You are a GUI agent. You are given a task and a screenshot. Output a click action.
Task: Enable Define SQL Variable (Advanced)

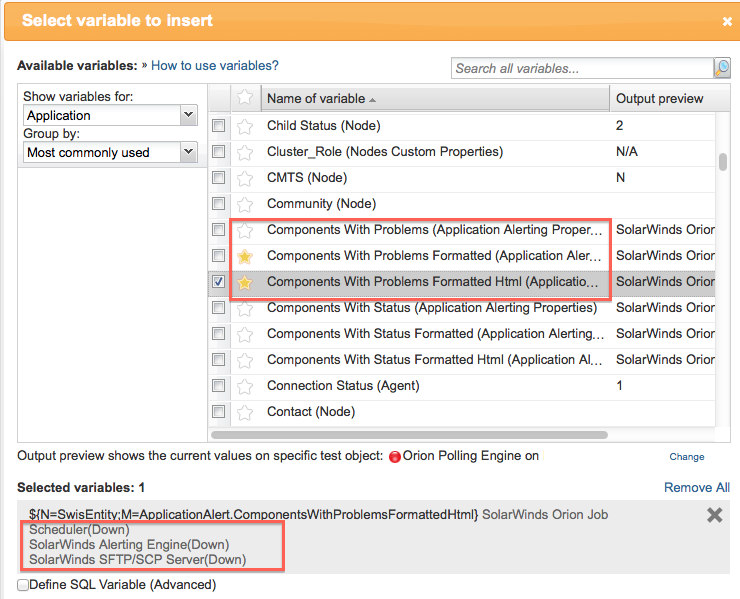(x=23, y=585)
